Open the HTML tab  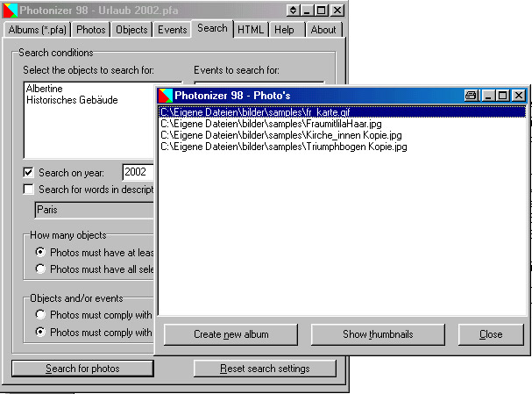pos(251,30)
